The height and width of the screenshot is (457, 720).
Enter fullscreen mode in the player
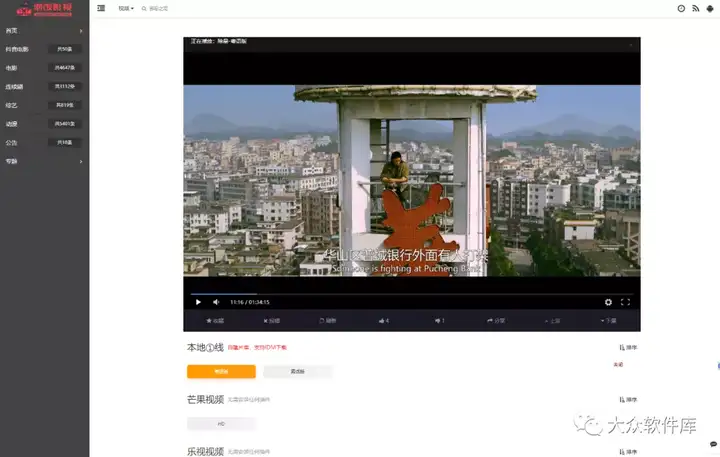(x=625, y=302)
